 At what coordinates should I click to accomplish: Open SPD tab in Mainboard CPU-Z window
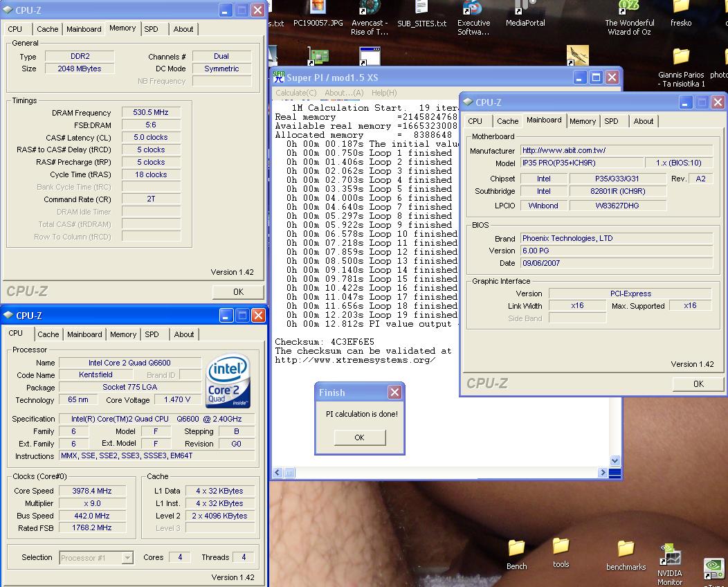[x=611, y=121]
